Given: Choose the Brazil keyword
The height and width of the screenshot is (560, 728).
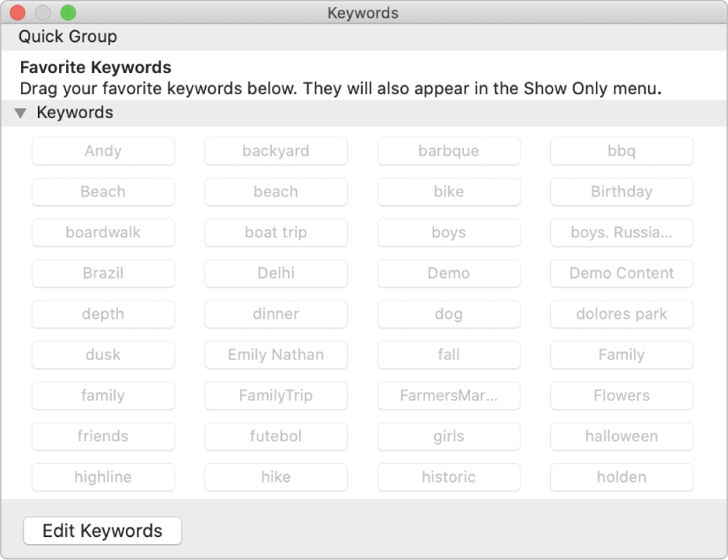Looking at the screenshot, I should coord(103,274).
